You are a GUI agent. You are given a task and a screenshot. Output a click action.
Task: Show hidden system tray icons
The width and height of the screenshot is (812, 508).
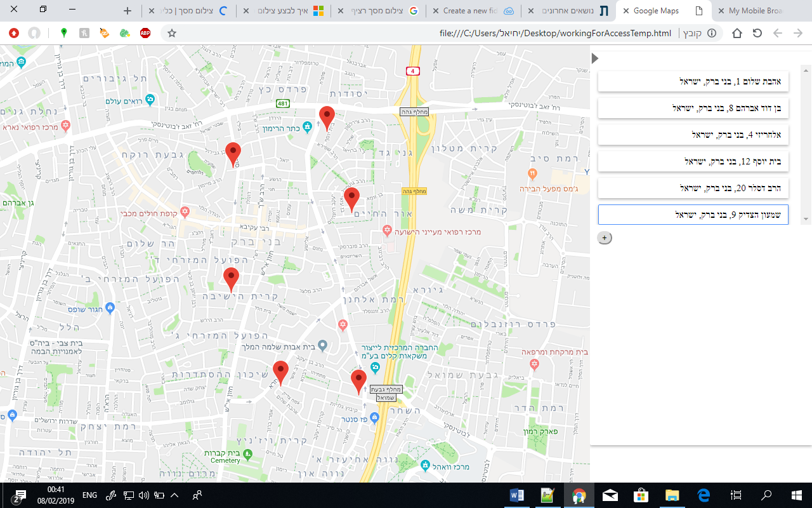tap(174, 495)
